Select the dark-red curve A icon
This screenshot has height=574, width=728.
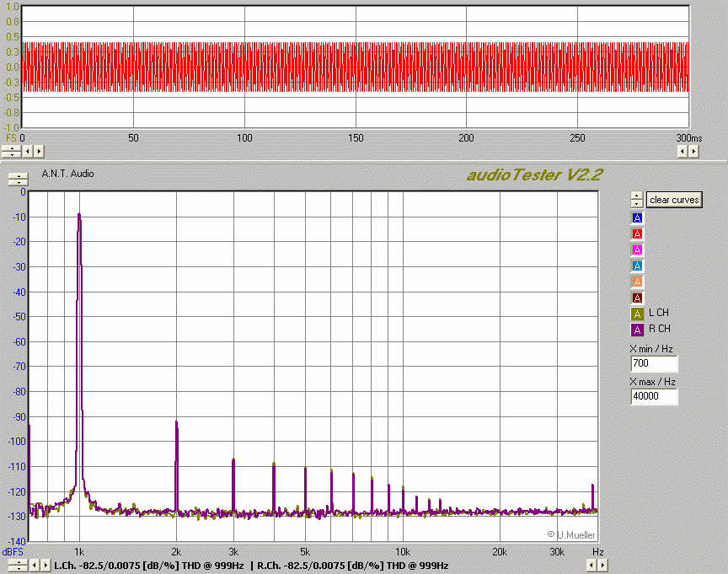point(637,298)
